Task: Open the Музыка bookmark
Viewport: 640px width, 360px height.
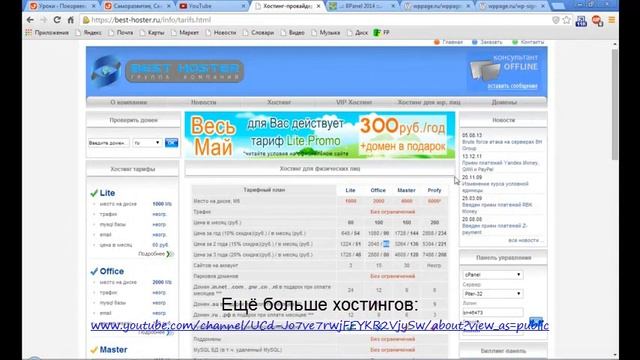Action: point(326,32)
